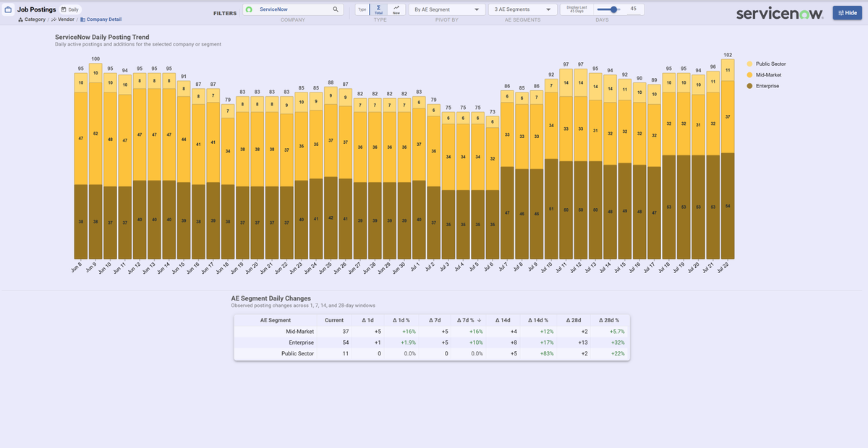Open the Daily frequency chip
Image resolution: width=868 pixels, height=448 pixels.
[69, 9]
